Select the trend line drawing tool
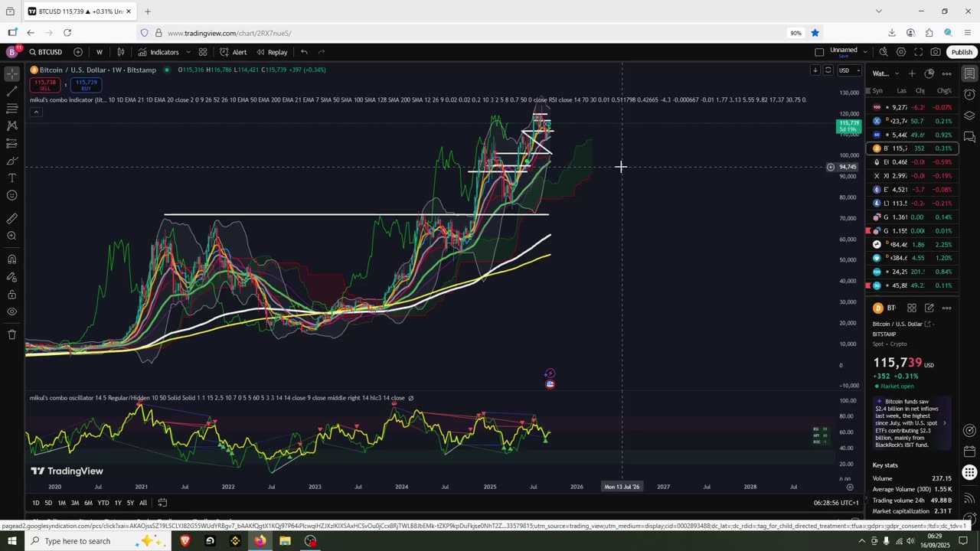The height and width of the screenshot is (551, 980). [x=11, y=91]
